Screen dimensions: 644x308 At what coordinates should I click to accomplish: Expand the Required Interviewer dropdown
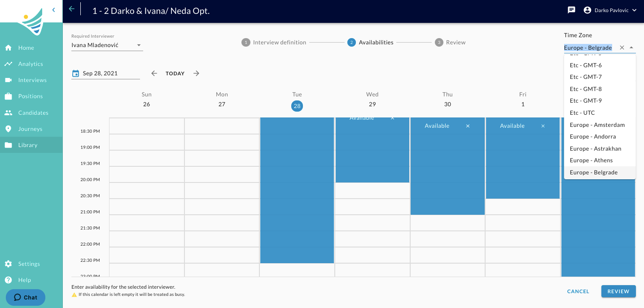[x=139, y=45]
